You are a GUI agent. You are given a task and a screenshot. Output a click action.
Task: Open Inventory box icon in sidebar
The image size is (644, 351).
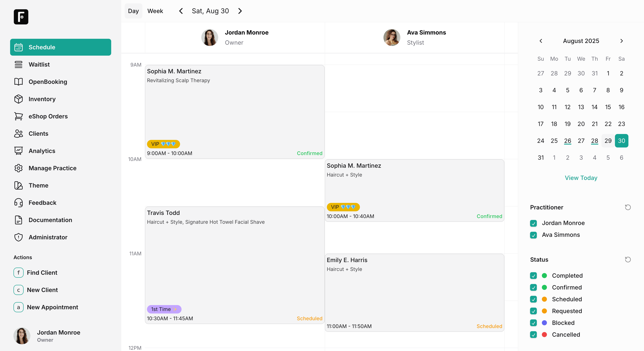(19, 99)
